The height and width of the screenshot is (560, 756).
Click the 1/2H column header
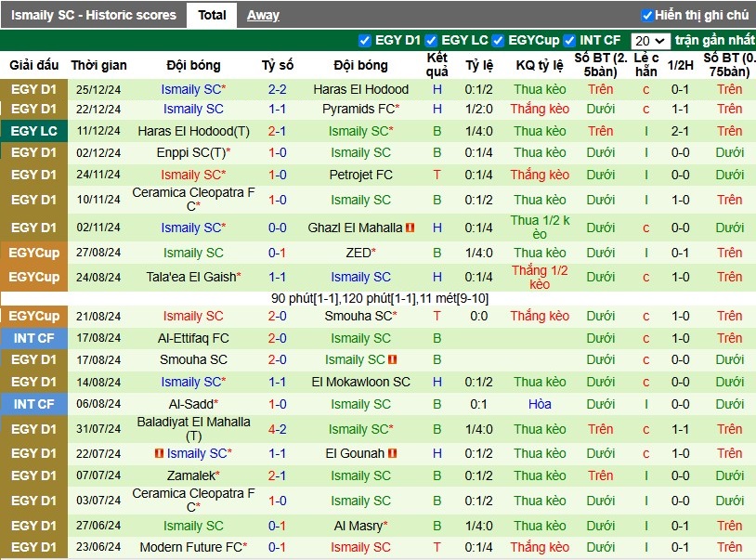(x=680, y=65)
